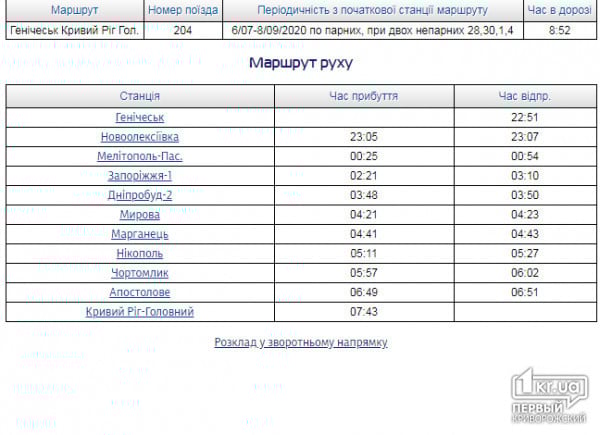Select the Час в дорозі header
Image resolution: width=600 pixels, height=435 pixels.
click(x=560, y=10)
